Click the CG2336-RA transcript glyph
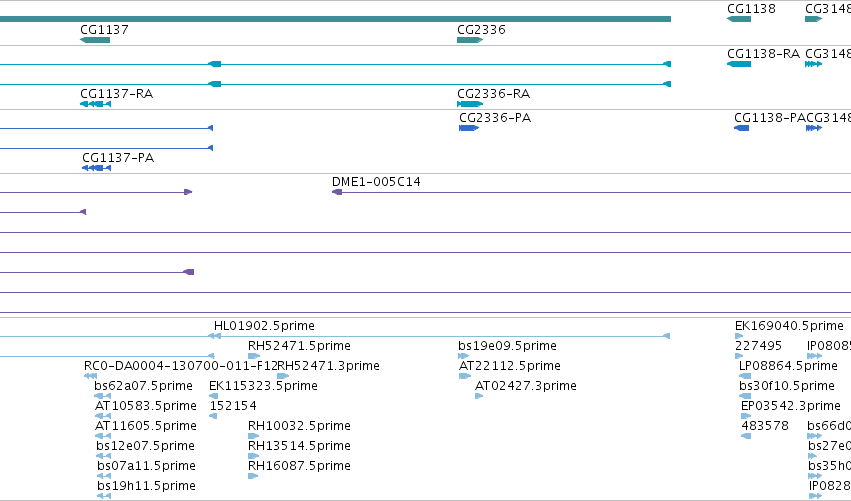Image resolution: width=851 pixels, height=501 pixels. (x=470, y=104)
